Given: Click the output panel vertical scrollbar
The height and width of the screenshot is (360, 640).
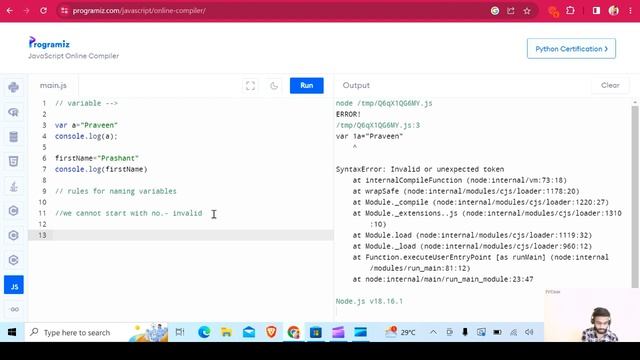Looking at the screenshot, I should pos(635,196).
